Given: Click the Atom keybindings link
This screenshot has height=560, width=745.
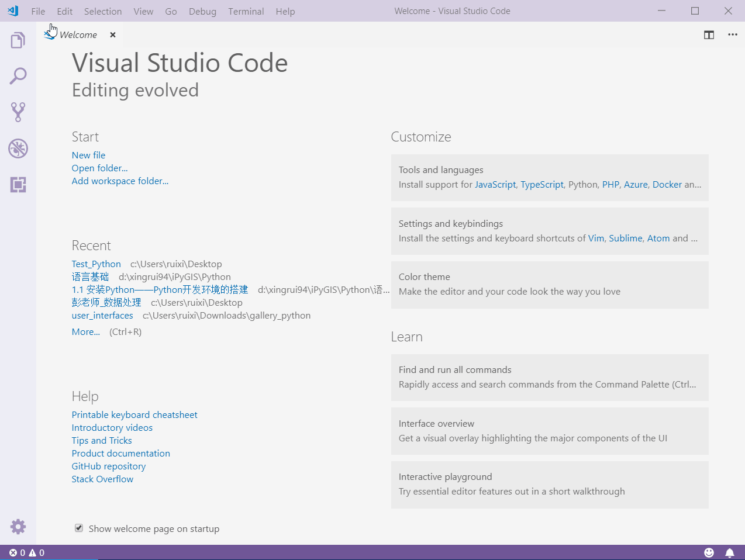Looking at the screenshot, I should [658, 238].
